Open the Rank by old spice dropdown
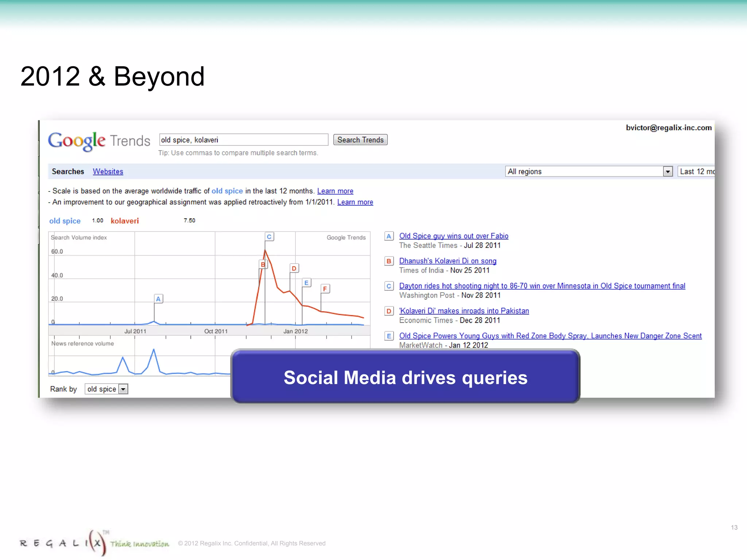Viewport: 747px width, 560px height. click(106, 389)
